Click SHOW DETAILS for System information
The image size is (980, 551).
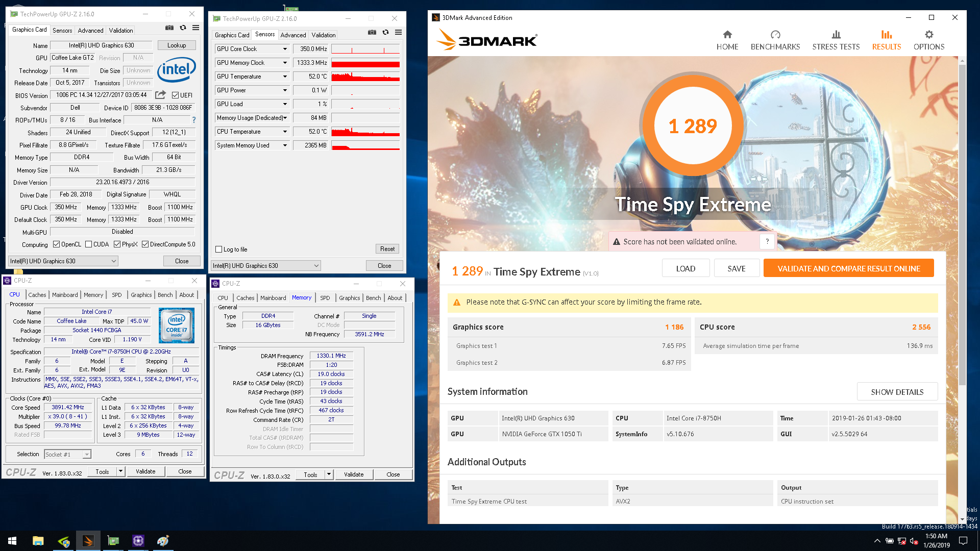coord(897,392)
